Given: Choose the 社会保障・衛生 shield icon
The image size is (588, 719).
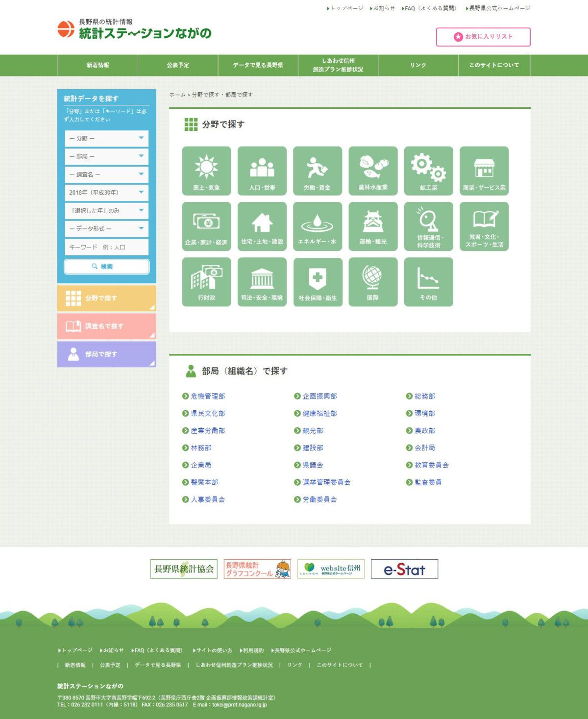Looking at the screenshot, I should (x=317, y=282).
